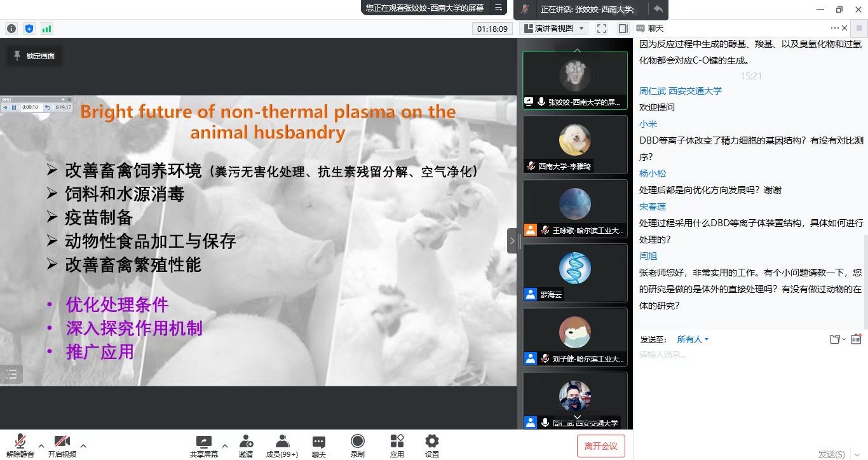
Task: Click the green network signal status icon
Action: (x=46, y=29)
